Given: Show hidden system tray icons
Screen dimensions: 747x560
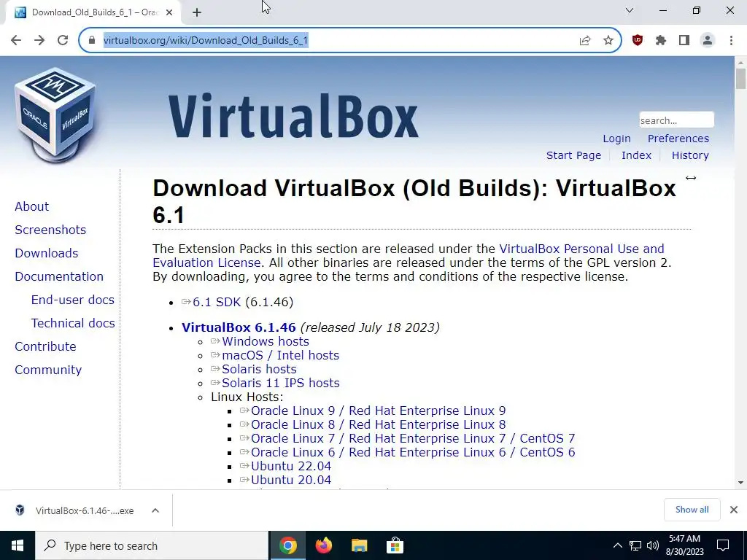Looking at the screenshot, I should [617, 545].
